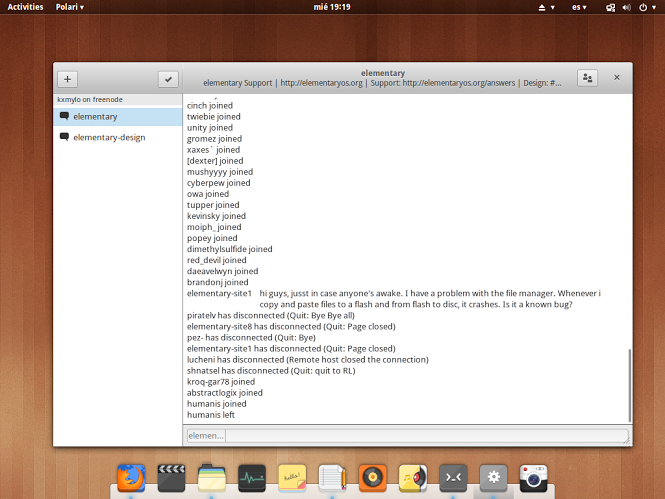The height and width of the screenshot is (499, 665).
Task: Click the chat icon beside elementary
Action: (x=64, y=116)
